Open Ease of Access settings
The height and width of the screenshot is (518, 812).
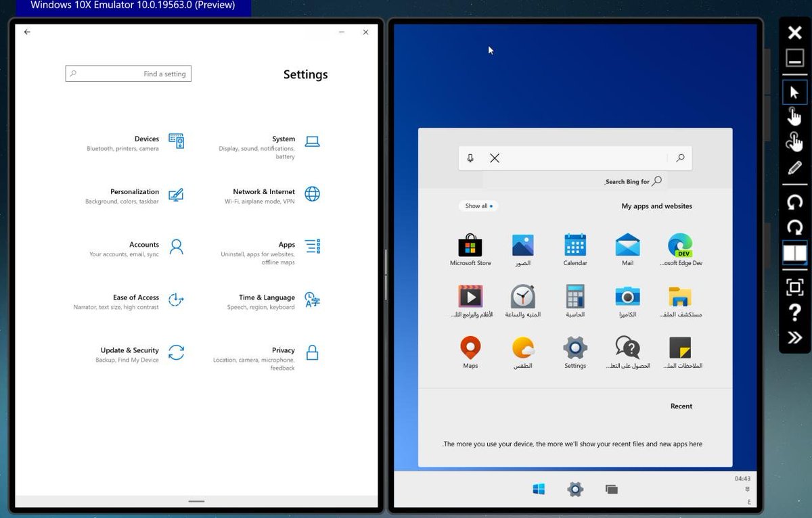coord(129,301)
